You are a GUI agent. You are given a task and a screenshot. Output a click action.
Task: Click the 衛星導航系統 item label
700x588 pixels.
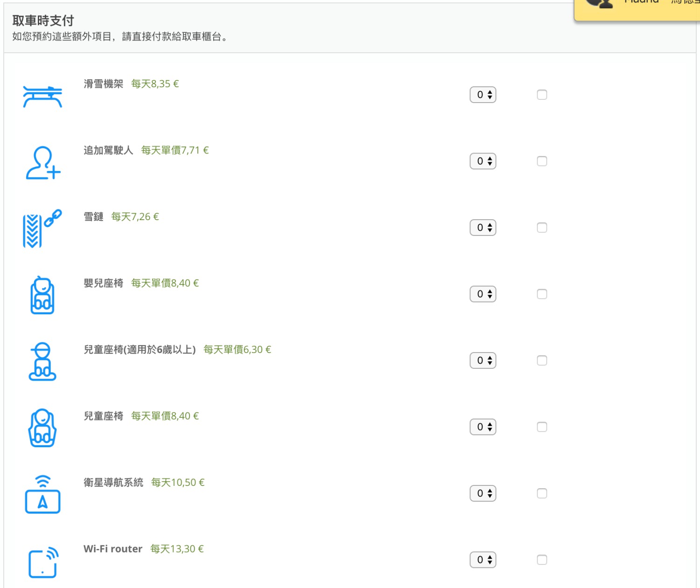(113, 483)
